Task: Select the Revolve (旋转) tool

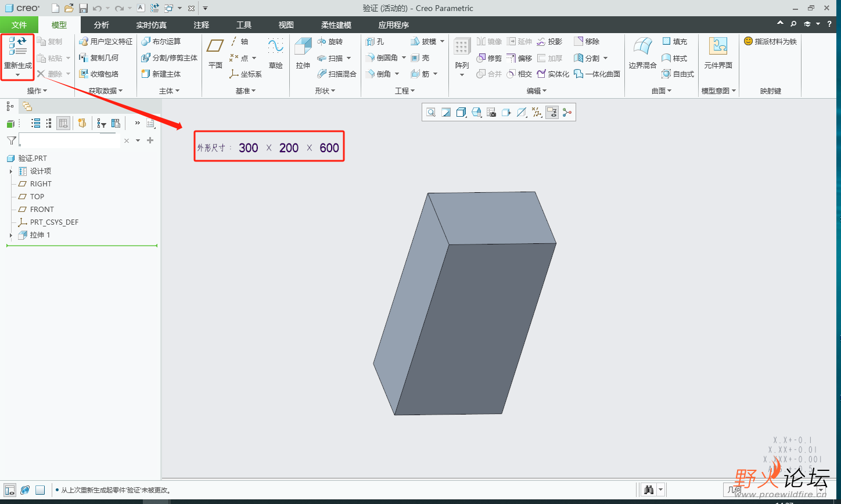Action: pos(330,42)
